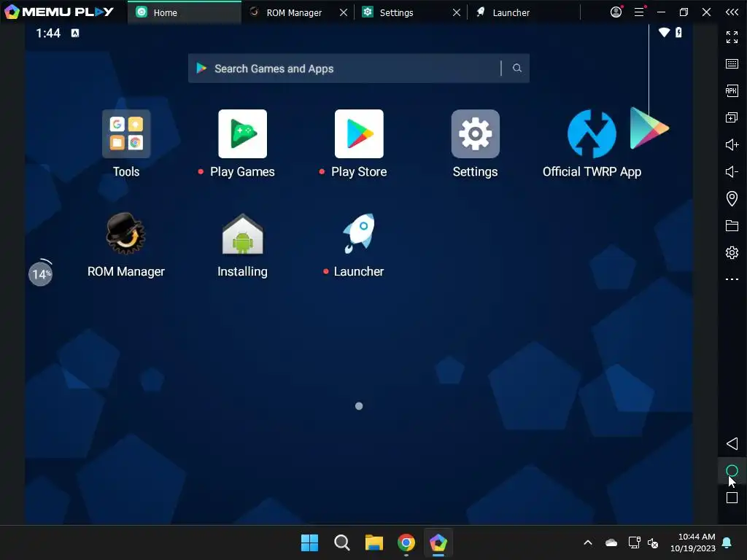Click the Wi-Fi status icon in Android
747x560 pixels.
(664, 32)
